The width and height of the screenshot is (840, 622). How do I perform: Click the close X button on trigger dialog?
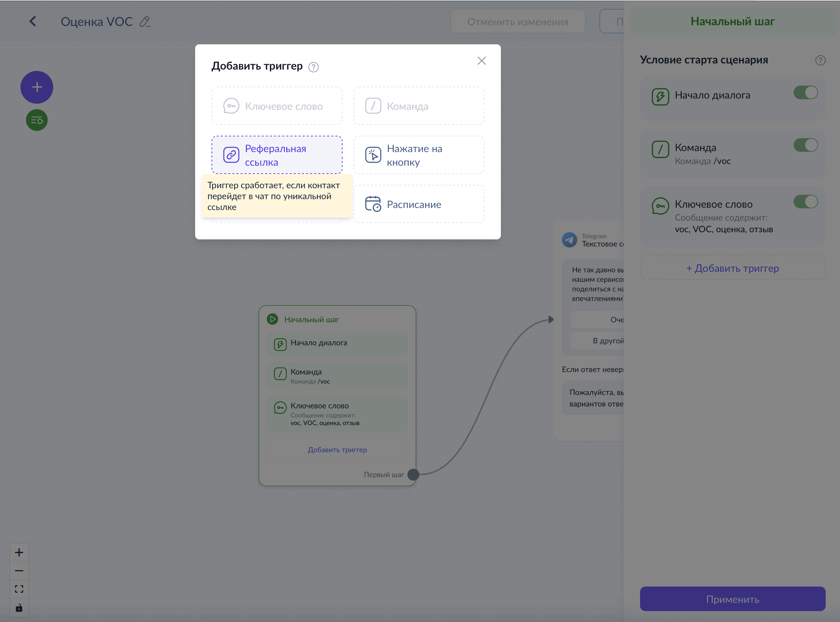coord(482,61)
